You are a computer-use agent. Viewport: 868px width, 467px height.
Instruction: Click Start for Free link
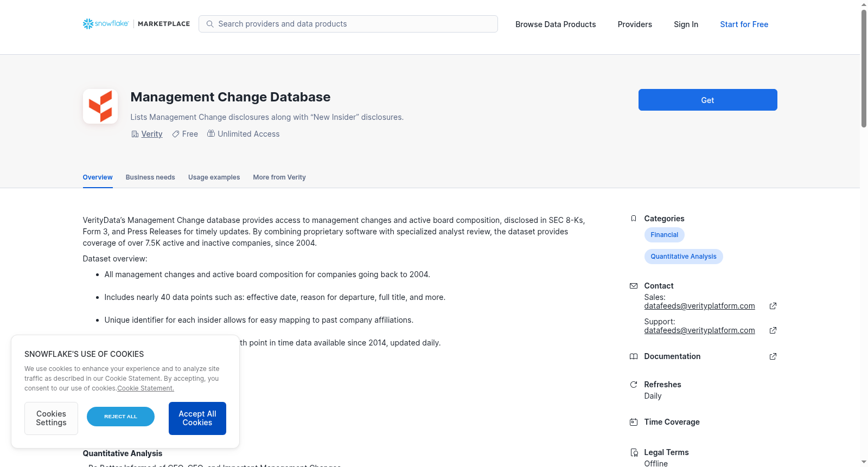[x=744, y=24]
